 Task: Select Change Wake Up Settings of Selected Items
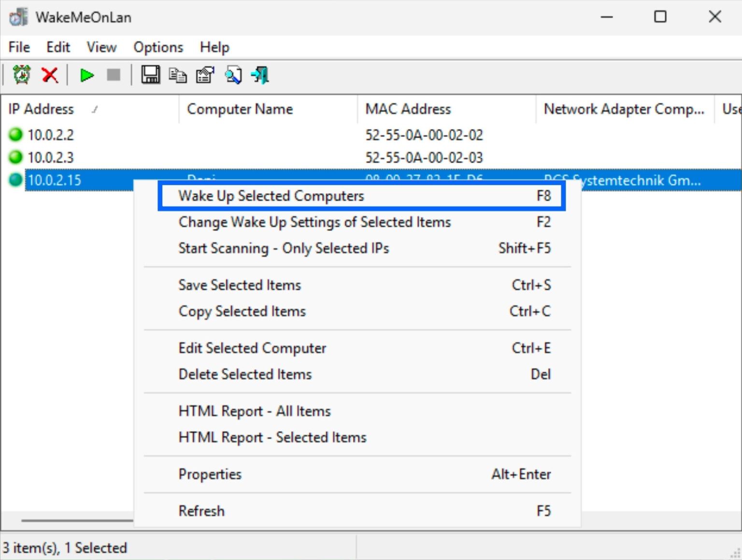[314, 222]
